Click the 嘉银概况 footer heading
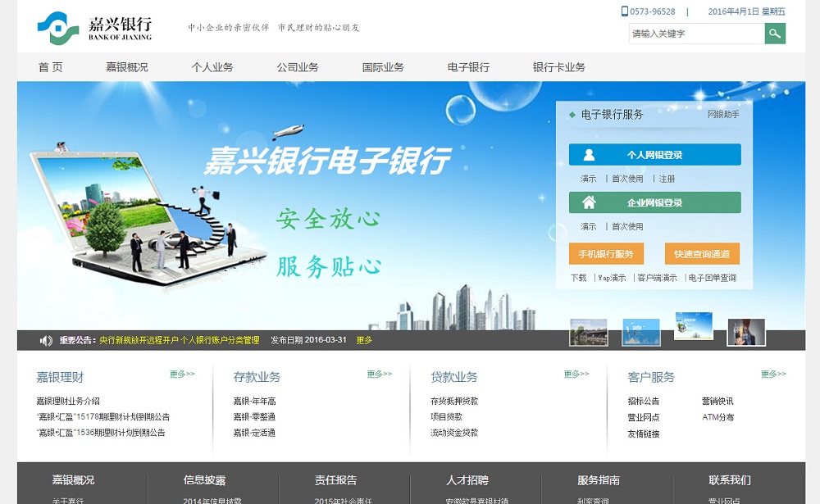Viewport: 820px width, 504px height. (73, 480)
